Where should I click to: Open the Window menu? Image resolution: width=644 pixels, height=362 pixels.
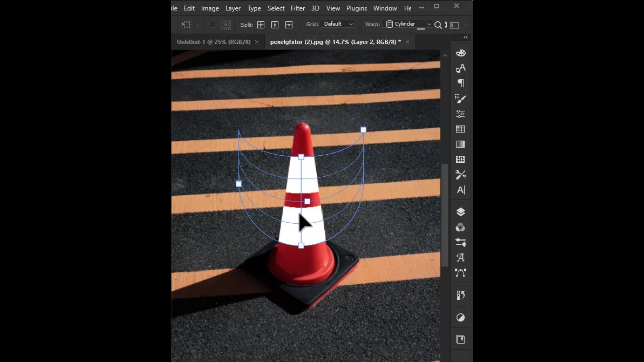[385, 8]
